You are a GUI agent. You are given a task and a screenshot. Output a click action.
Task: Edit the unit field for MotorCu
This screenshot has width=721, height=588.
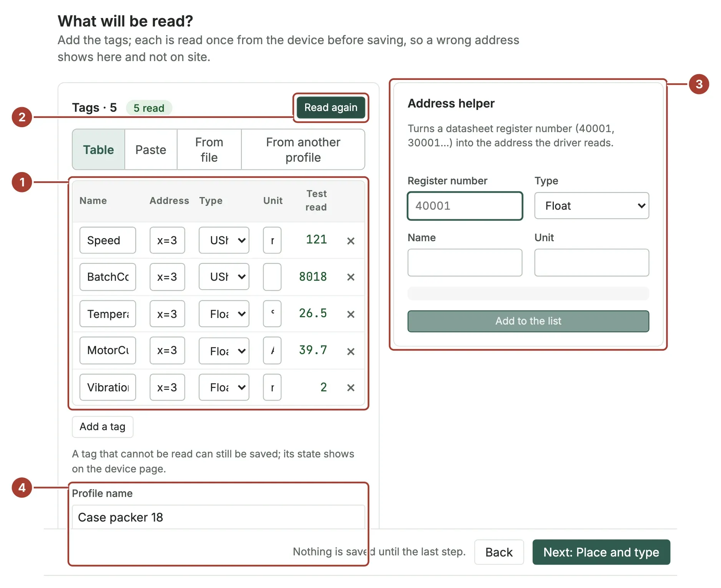272,350
